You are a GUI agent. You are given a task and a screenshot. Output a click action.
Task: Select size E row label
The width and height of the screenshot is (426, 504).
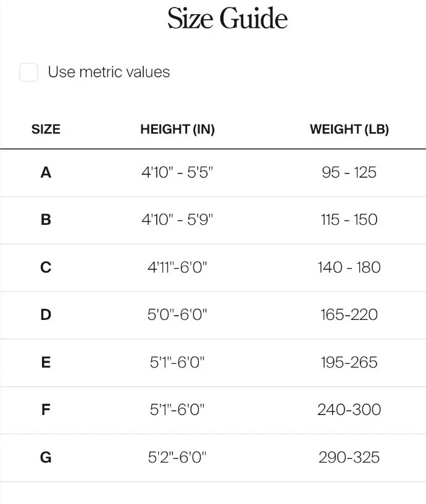coord(46,363)
